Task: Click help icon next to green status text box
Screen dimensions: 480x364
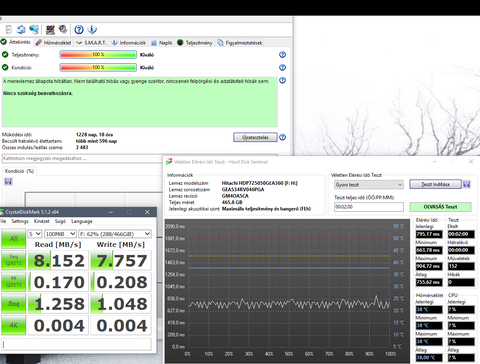Action: click(282, 80)
